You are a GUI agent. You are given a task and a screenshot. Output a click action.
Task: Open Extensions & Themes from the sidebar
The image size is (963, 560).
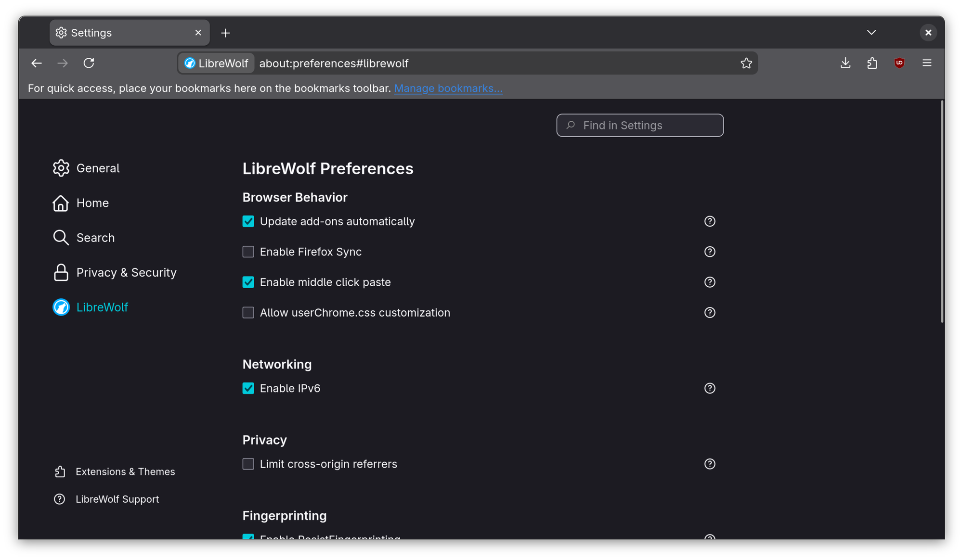pyautogui.click(x=125, y=471)
